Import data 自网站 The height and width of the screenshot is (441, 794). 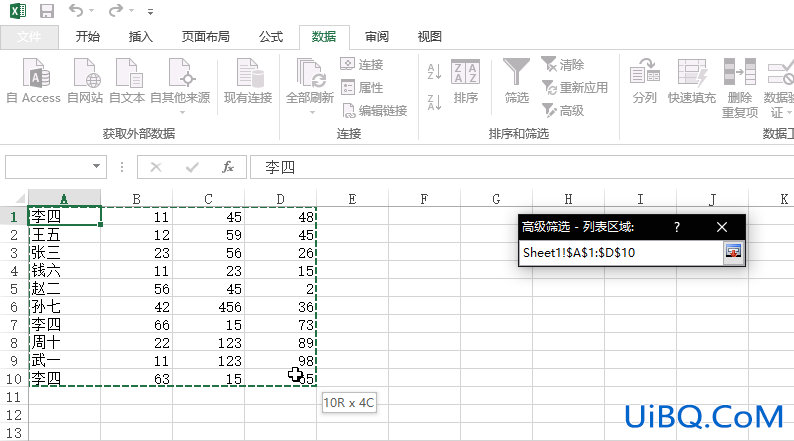[x=85, y=81]
